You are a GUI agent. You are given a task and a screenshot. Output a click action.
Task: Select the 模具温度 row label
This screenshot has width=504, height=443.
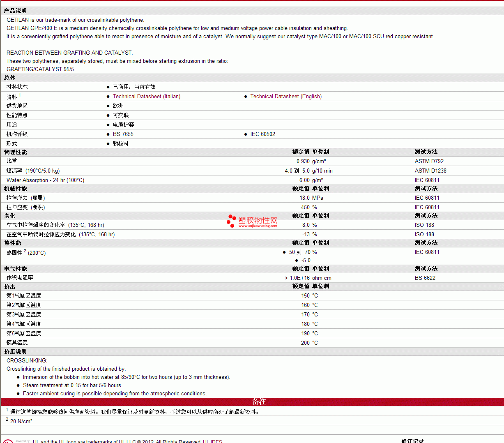tap(17, 343)
